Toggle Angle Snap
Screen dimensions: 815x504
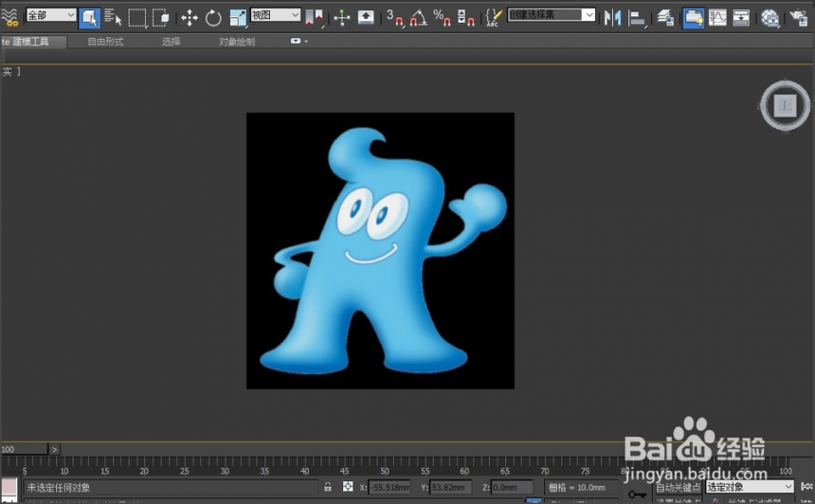pos(419,18)
